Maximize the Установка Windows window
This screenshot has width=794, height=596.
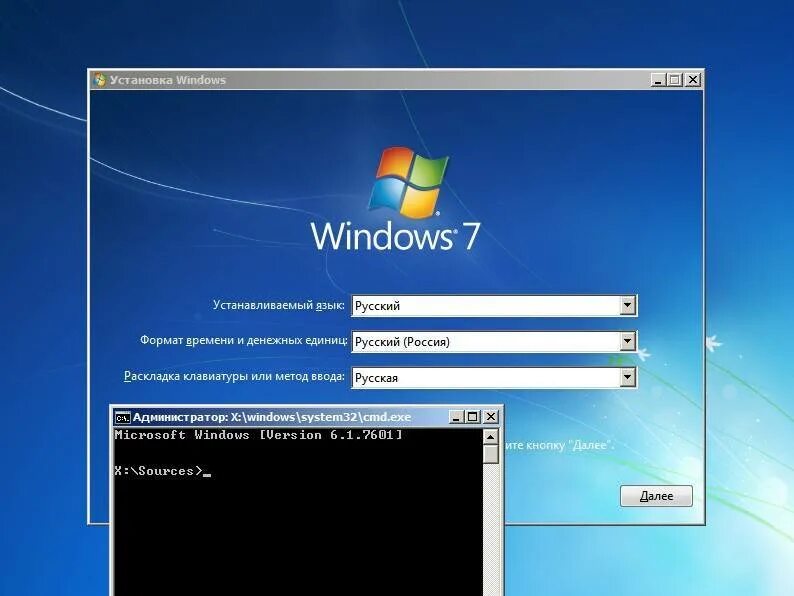(675, 80)
